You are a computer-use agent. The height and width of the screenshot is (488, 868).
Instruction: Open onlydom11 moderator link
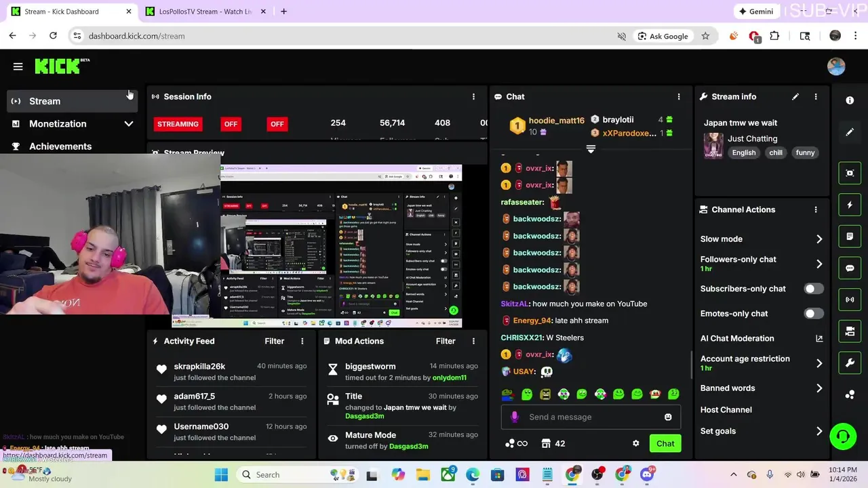[449, 378]
